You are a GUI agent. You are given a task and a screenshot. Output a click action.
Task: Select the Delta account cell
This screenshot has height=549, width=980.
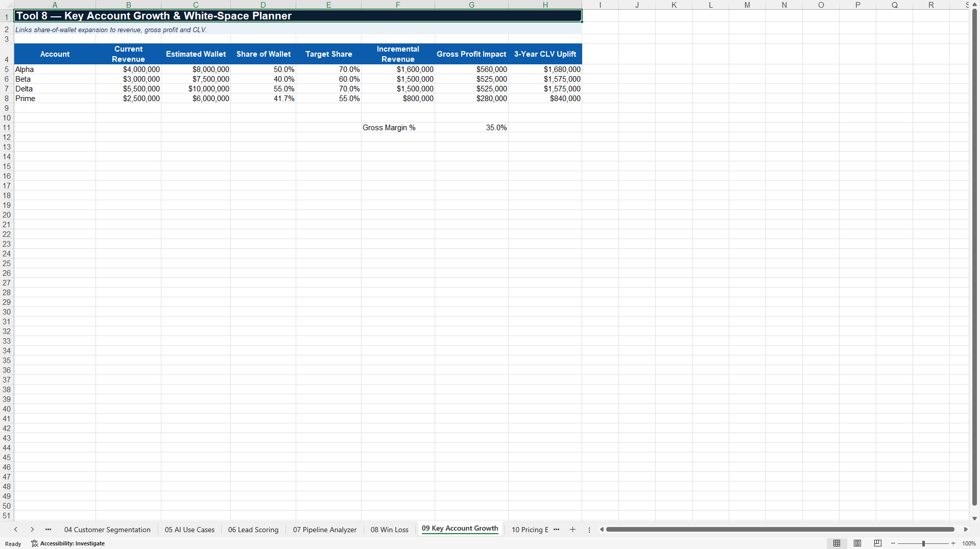pyautogui.click(x=55, y=89)
